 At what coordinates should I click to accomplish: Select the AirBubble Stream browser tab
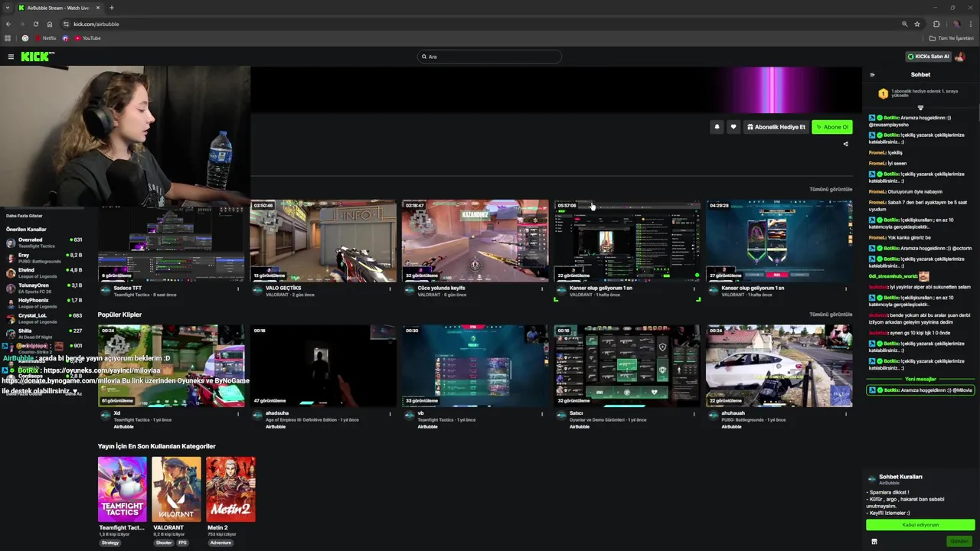point(58,8)
